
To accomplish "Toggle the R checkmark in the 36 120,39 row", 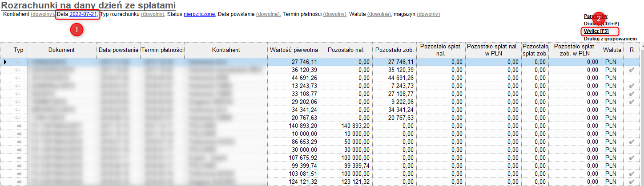I will (x=632, y=70).
